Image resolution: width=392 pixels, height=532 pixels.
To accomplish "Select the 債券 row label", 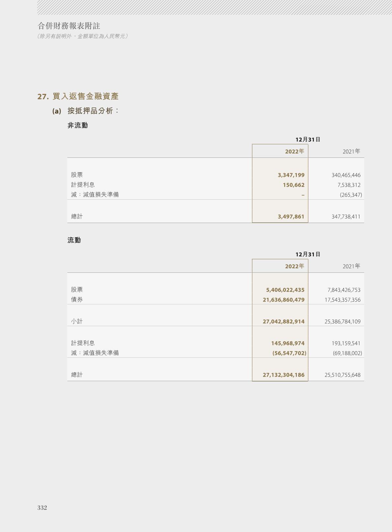I will point(77,300).
